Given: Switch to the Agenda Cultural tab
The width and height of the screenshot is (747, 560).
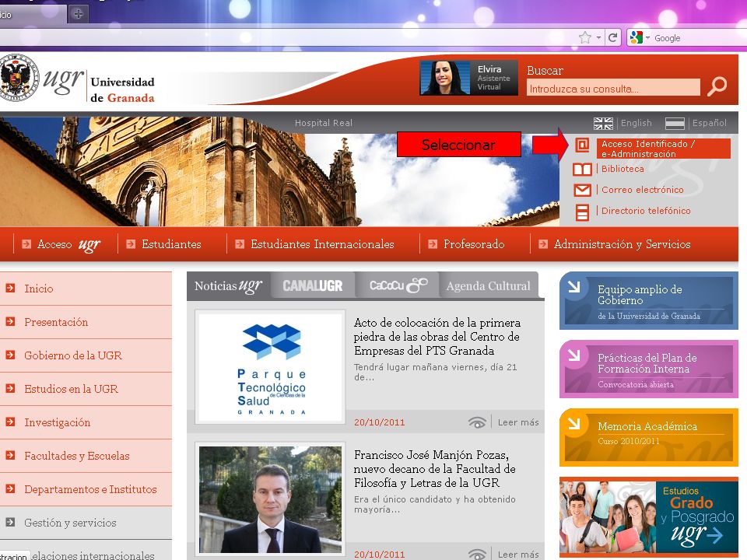Looking at the screenshot, I should (489, 285).
